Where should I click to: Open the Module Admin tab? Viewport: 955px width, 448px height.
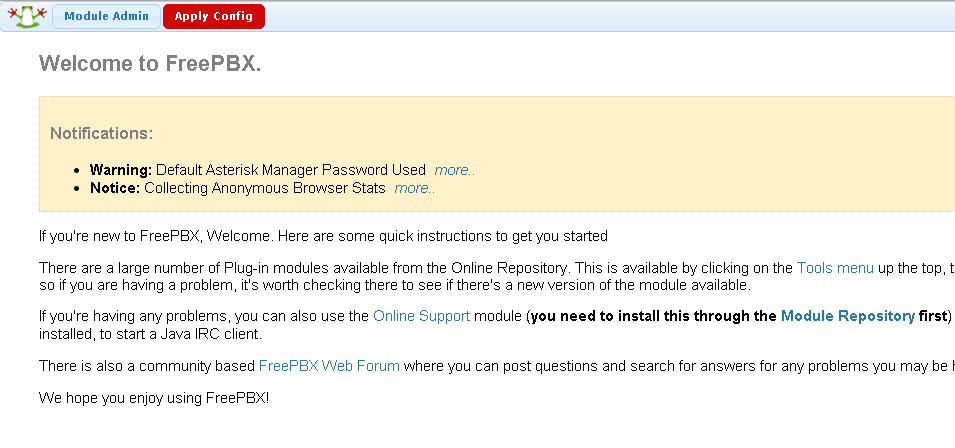107,16
